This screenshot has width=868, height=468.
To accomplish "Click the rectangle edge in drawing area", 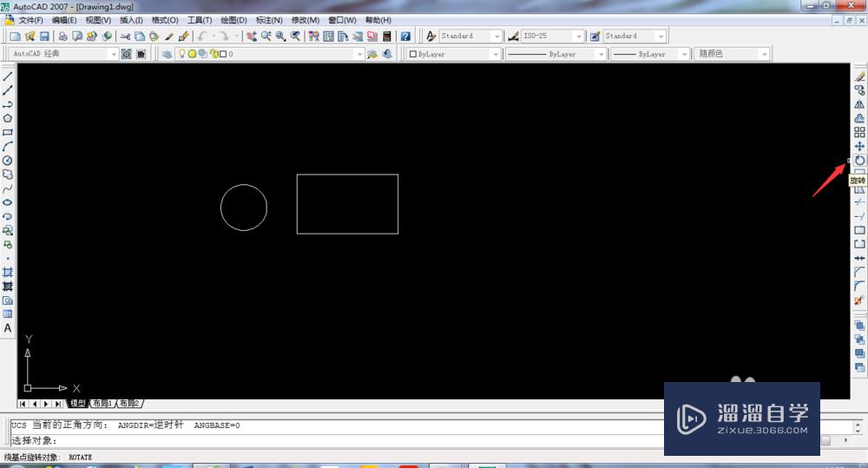I will click(347, 175).
